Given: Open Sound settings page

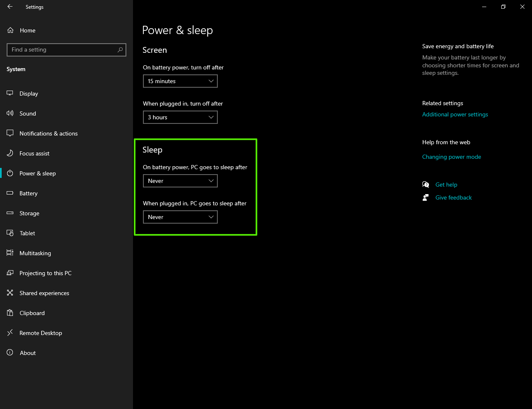Looking at the screenshot, I should 66,113.
